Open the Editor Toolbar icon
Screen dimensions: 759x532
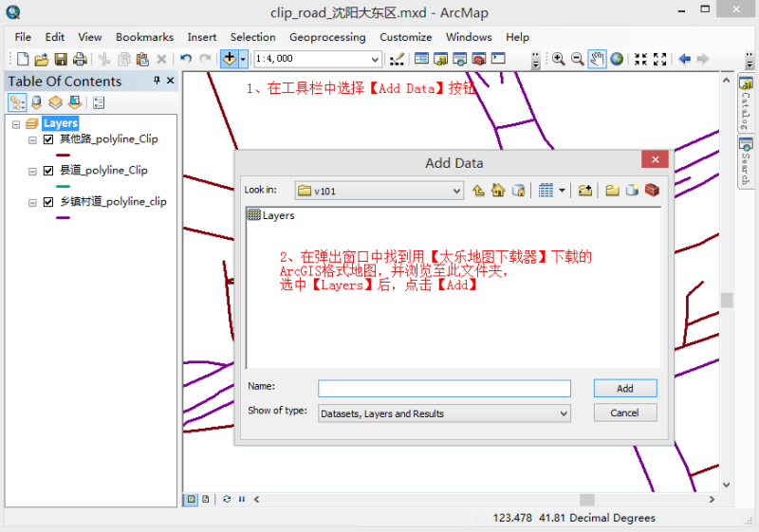tap(397, 59)
